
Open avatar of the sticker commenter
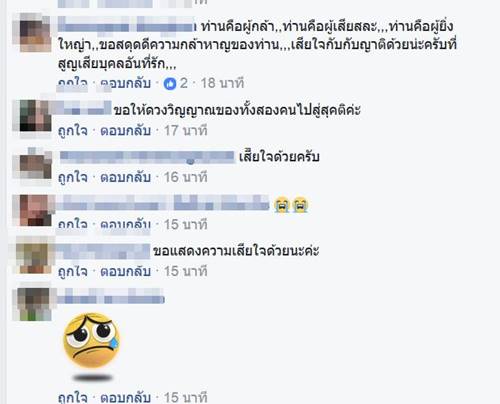pyautogui.click(x=32, y=303)
